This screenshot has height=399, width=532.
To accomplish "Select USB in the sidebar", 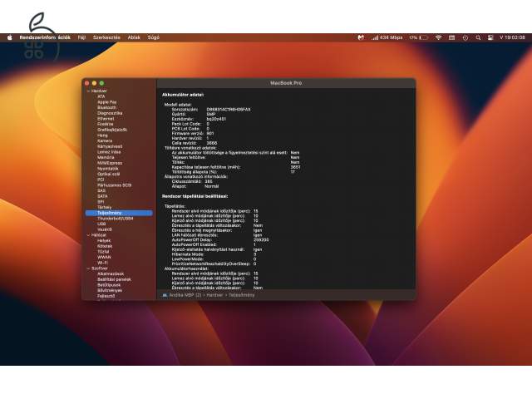I will [x=101, y=224].
